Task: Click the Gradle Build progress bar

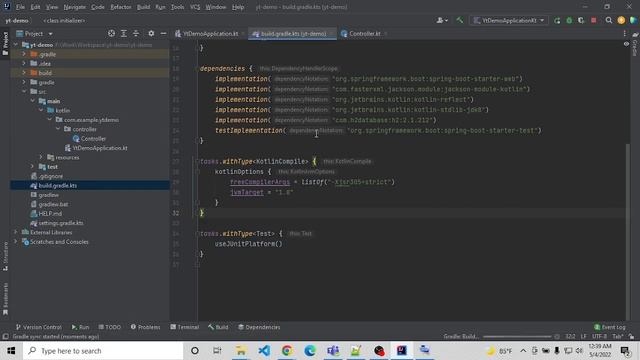Action: [x=517, y=336]
